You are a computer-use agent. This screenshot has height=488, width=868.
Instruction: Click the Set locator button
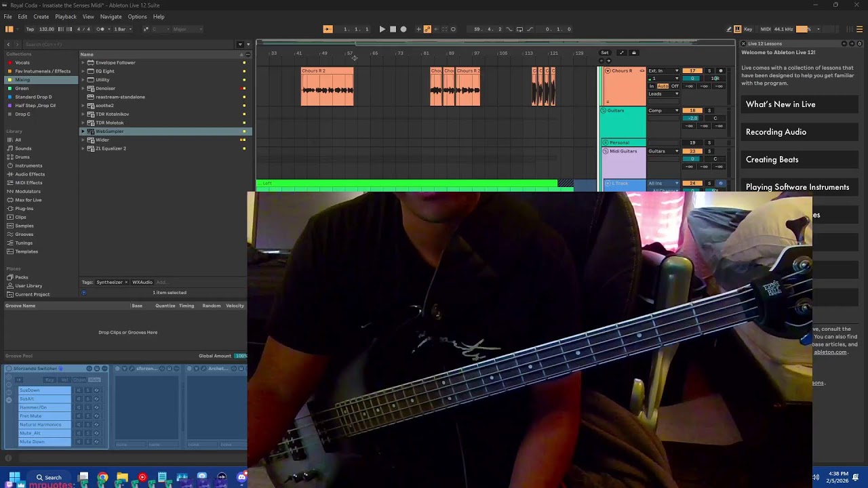coord(605,53)
